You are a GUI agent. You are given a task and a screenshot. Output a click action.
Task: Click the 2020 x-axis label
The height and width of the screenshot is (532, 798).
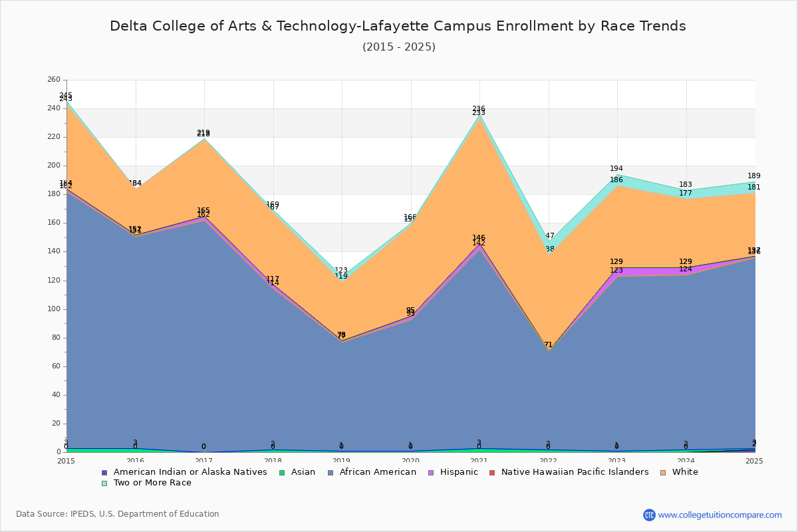coord(411,461)
